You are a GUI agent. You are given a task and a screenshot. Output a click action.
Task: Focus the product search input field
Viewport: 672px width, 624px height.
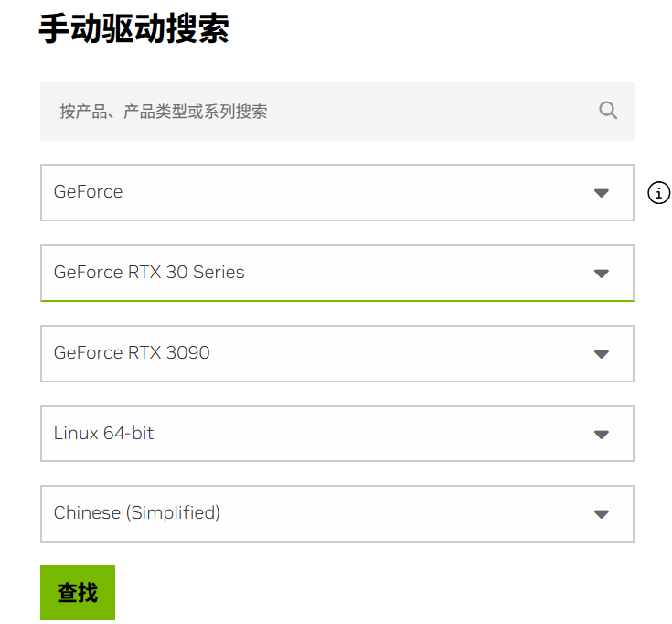(337, 112)
